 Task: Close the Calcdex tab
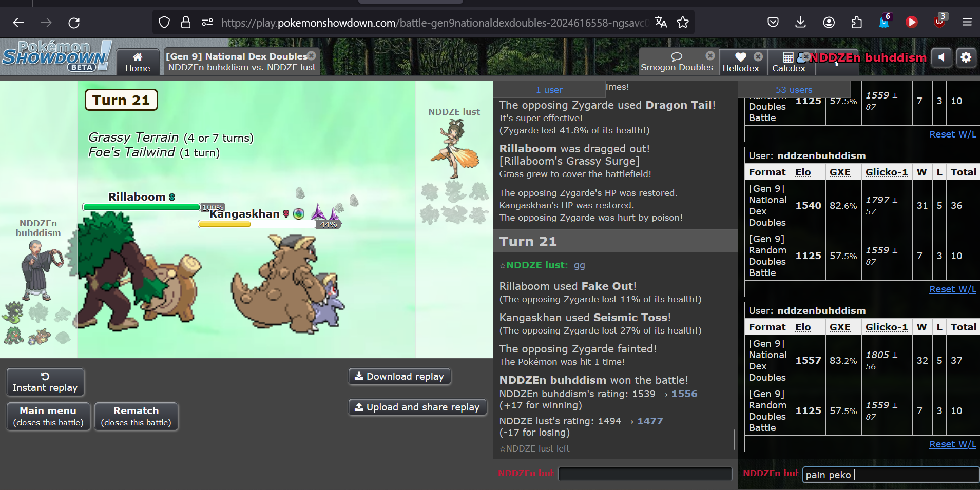(x=805, y=56)
